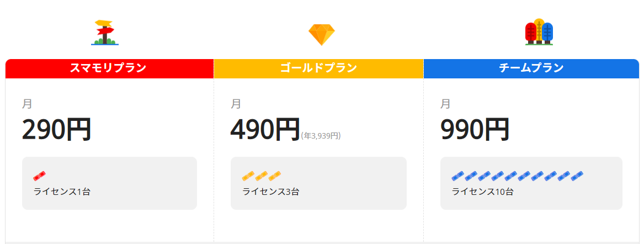Image resolution: width=644 pixels, height=244 pixels.
Task: Click the 490円 monthly price
Action: pos(265,131)
